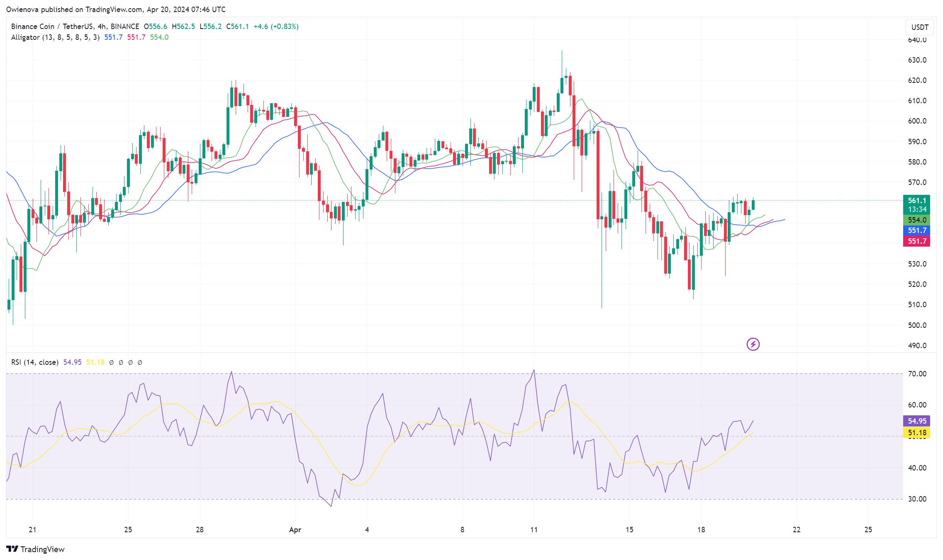
Task: Click the green 561.1 current price label
Action: 916,201
